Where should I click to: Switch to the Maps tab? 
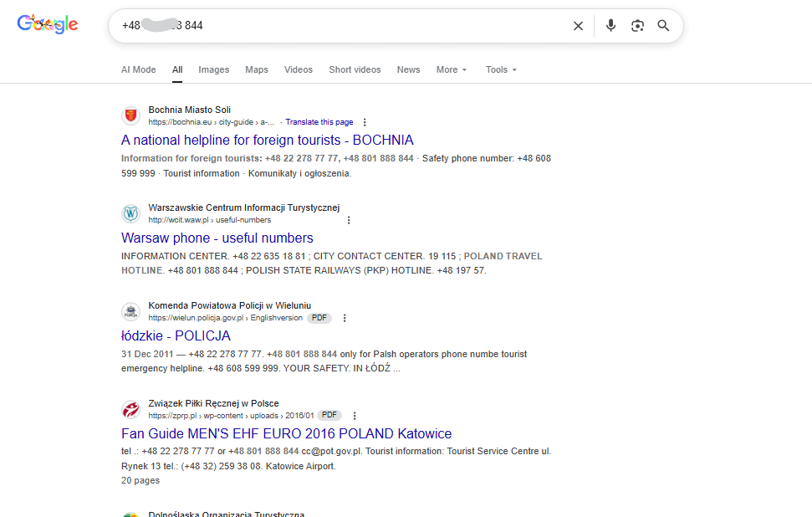[x=256, y=69]
